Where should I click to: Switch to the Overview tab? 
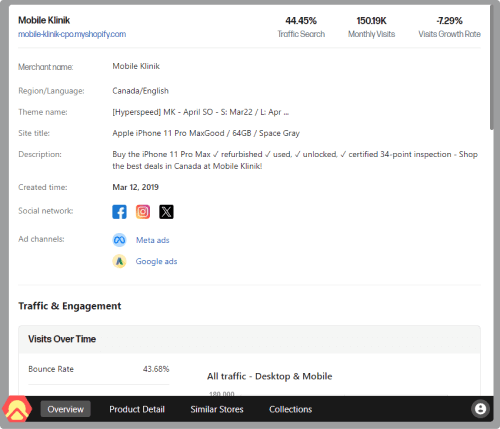[66, 409]
